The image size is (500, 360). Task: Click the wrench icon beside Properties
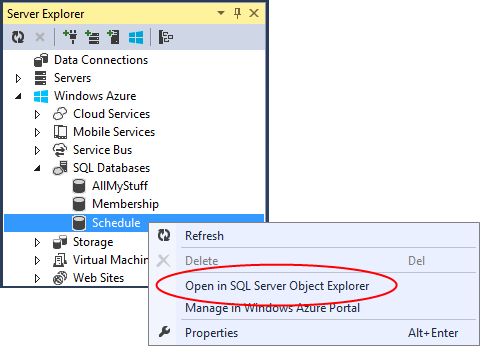[x=164, y=332]
